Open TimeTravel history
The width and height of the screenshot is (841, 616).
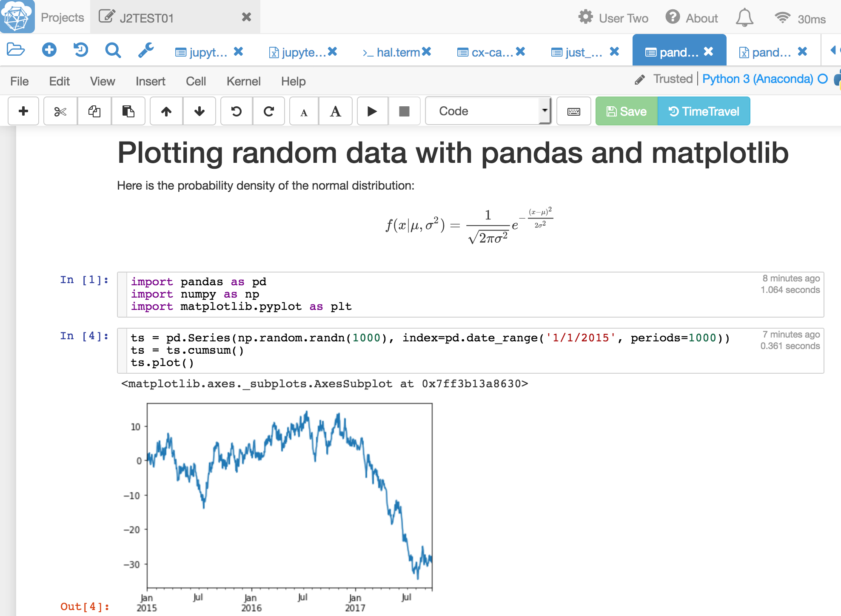click(x=704, y=111)
